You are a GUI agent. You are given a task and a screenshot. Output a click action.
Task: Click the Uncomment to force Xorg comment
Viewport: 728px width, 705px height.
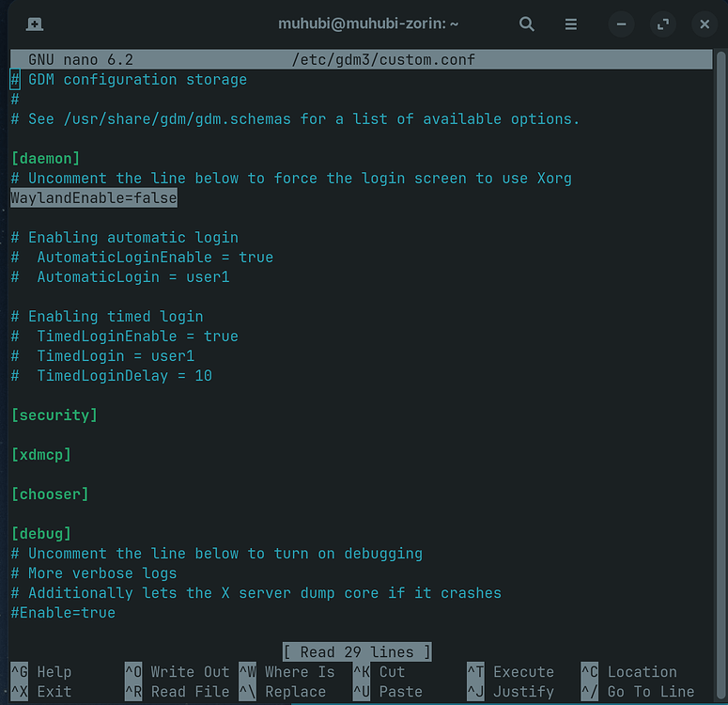[291, 178]
